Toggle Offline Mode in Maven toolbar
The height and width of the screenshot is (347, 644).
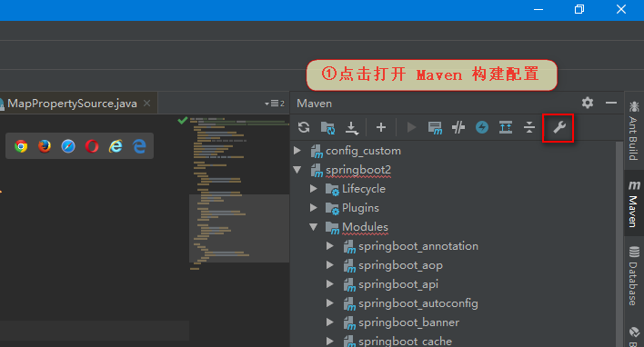(458, 127)
